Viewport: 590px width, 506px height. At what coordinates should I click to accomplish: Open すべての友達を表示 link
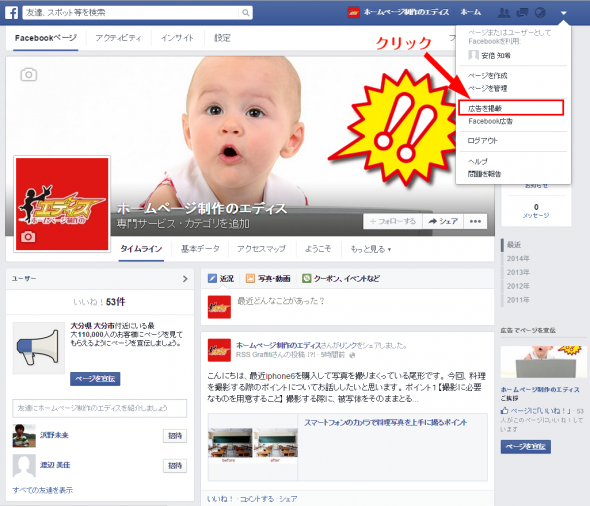pyautogui.click(x=43, y=490)
